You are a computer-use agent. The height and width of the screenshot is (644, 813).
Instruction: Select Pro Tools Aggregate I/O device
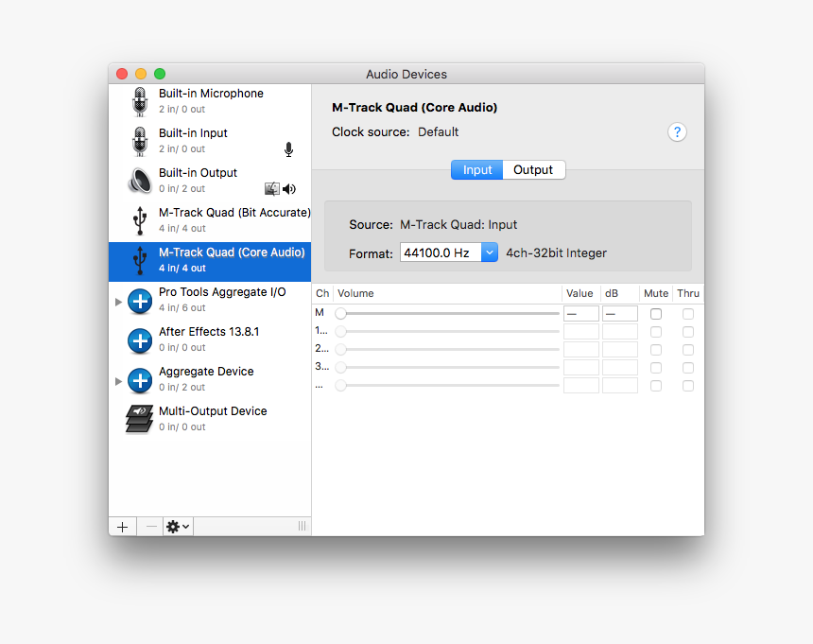210,300
